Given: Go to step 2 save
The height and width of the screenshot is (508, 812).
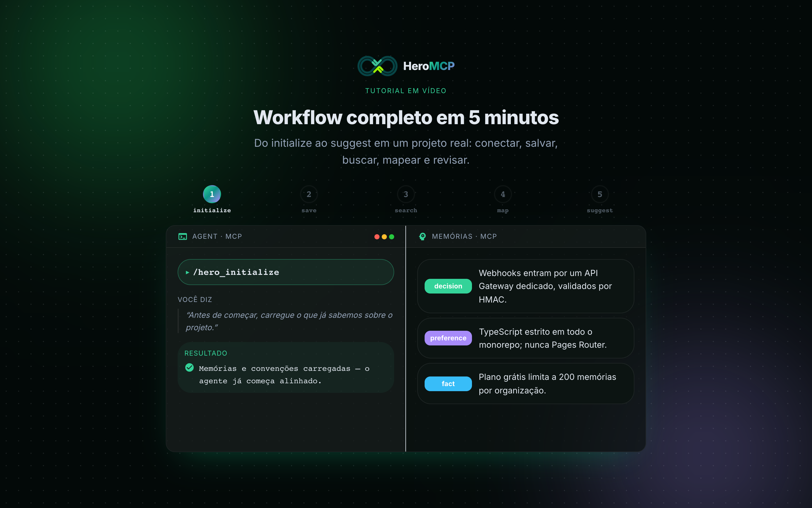Looking at the screenshot, I should click(309, 199).
